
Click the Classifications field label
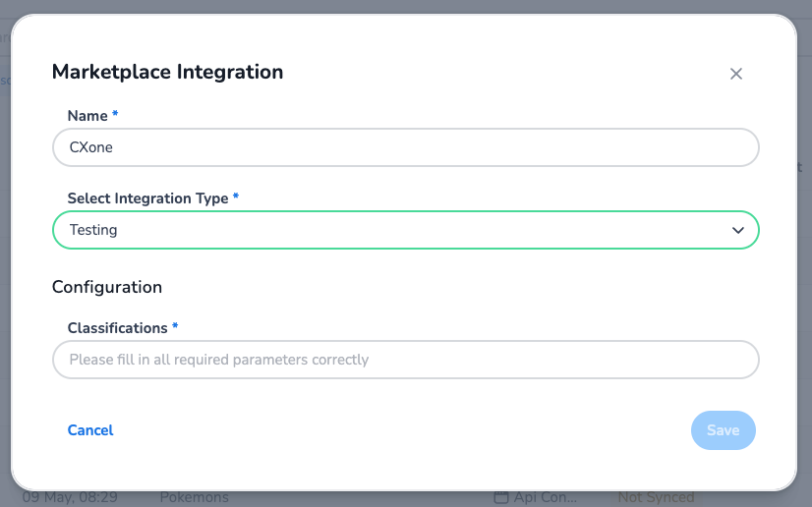pyautogui.click(x=117, y=328)
